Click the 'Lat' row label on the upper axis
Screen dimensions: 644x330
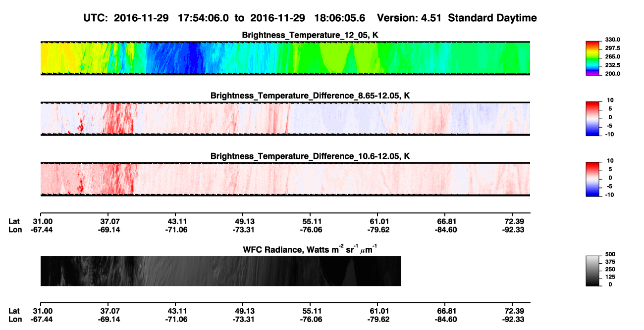(x=14, y=222)
